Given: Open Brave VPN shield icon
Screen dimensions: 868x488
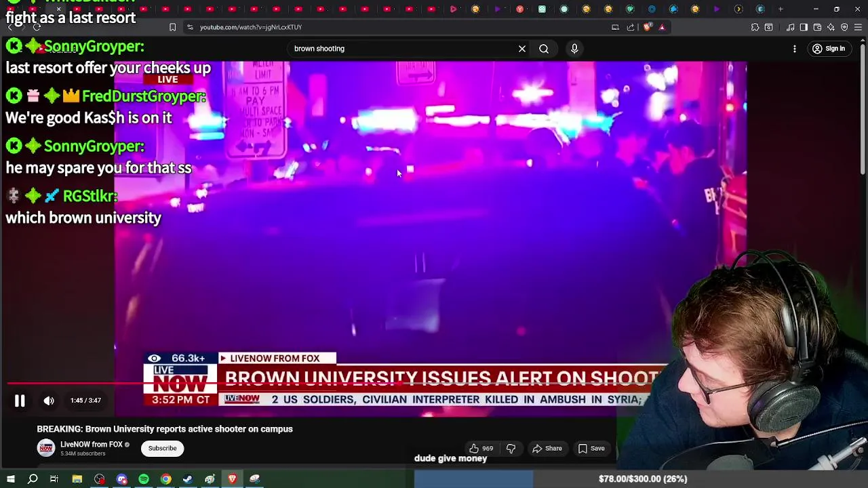Looking at the screenshot, I should coord(844,27).
